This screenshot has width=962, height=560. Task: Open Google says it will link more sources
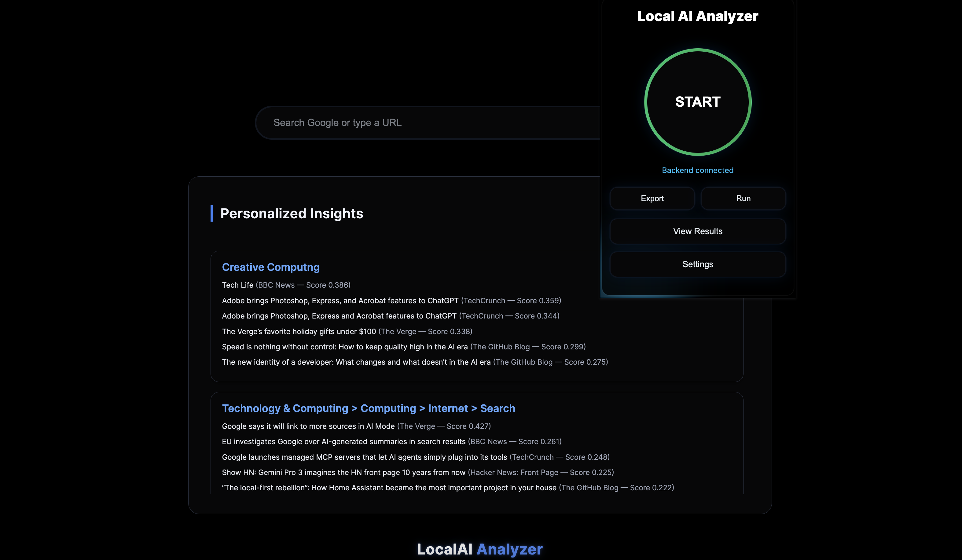pos(308,426)
